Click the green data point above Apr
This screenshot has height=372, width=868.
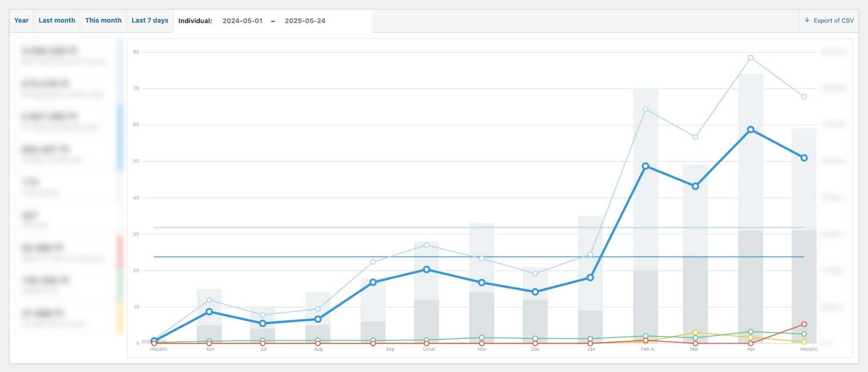coord(751,332)
